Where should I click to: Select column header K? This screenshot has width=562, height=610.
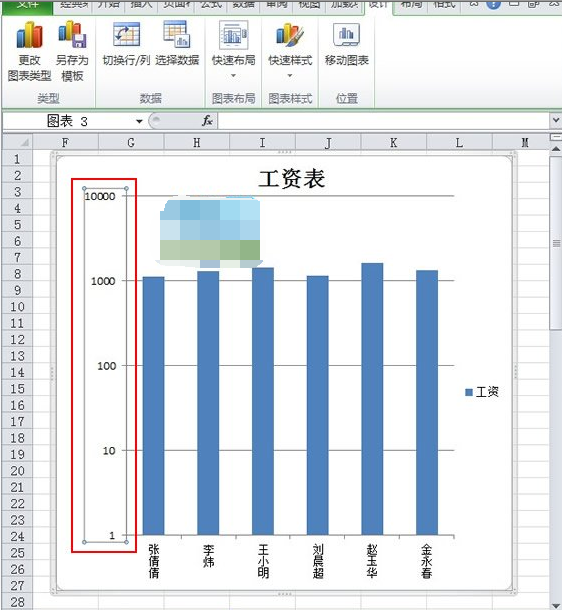[x=394, y=143]
